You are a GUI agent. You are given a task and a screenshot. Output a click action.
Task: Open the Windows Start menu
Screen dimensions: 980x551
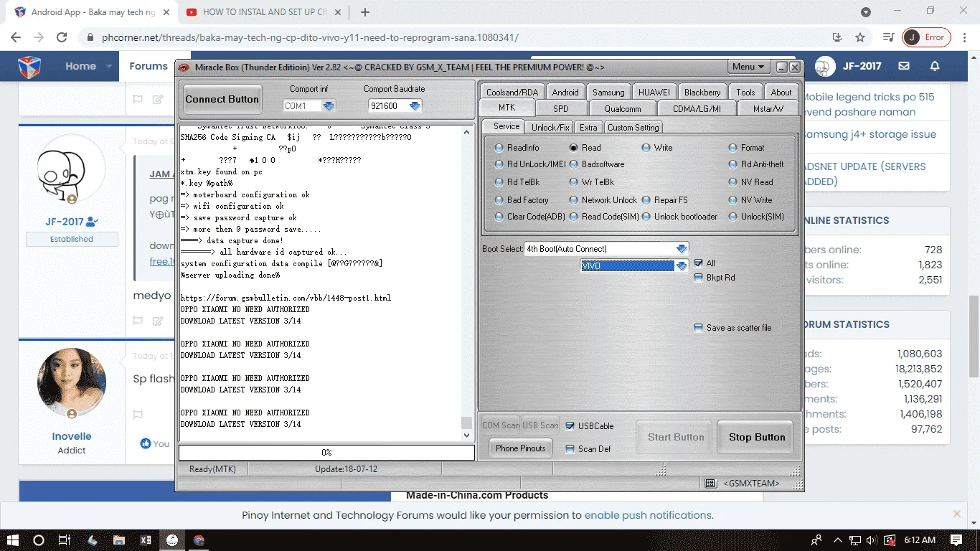pos(12,540)
